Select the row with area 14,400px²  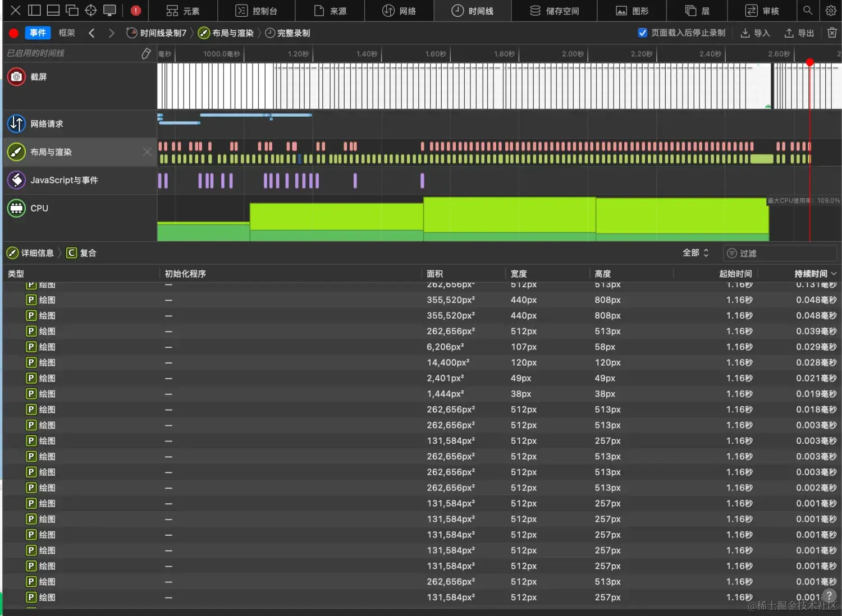[x=421, y=363]
